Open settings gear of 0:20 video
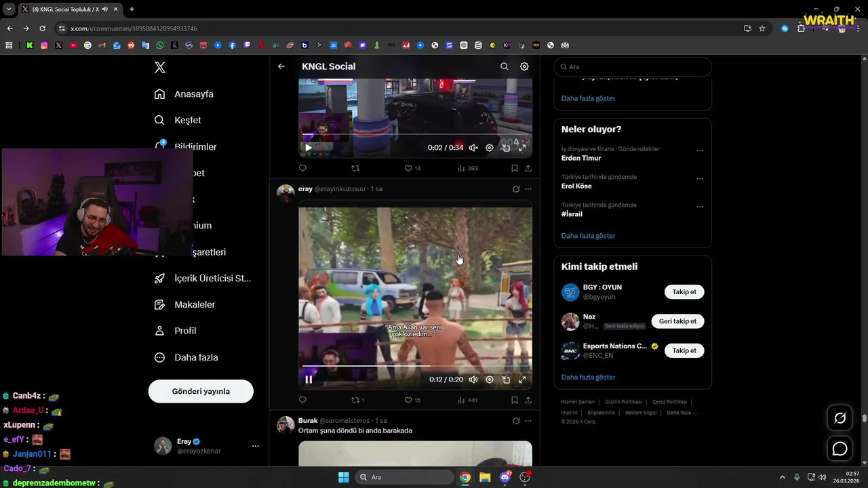This screenshot has height=488, width=868. tap(490, 380)
